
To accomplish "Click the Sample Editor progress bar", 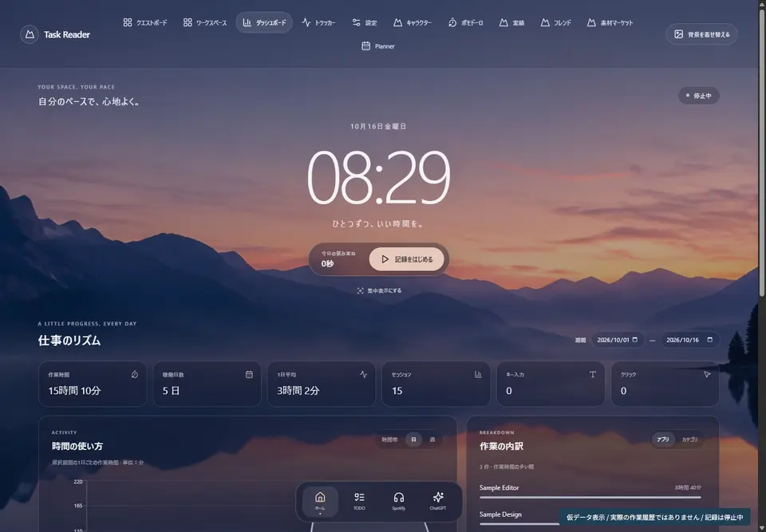I will [590, 498].
